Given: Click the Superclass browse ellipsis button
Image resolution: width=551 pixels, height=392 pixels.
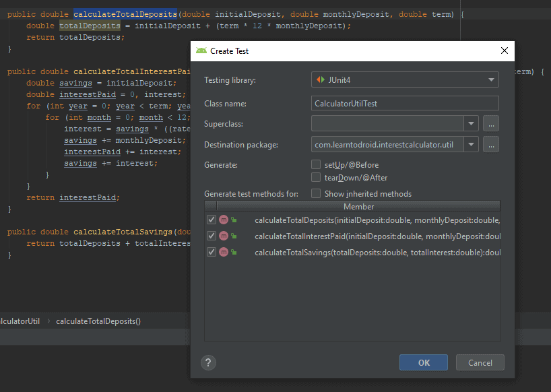Looking at the screenshot, I should [491, 124].
